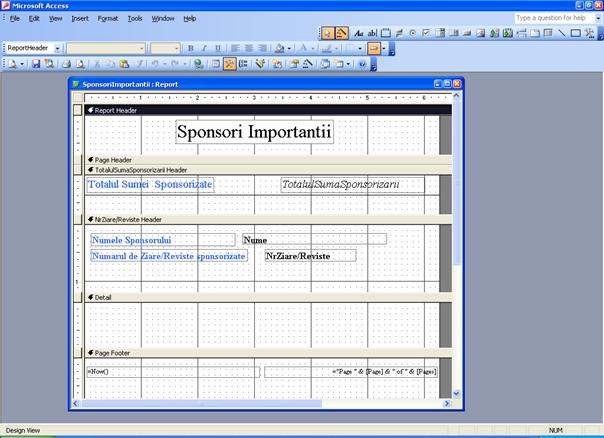Toggle the Control Wizards button
The width and height of the screenshot is (604, 438).
click(x=342, y=33)
